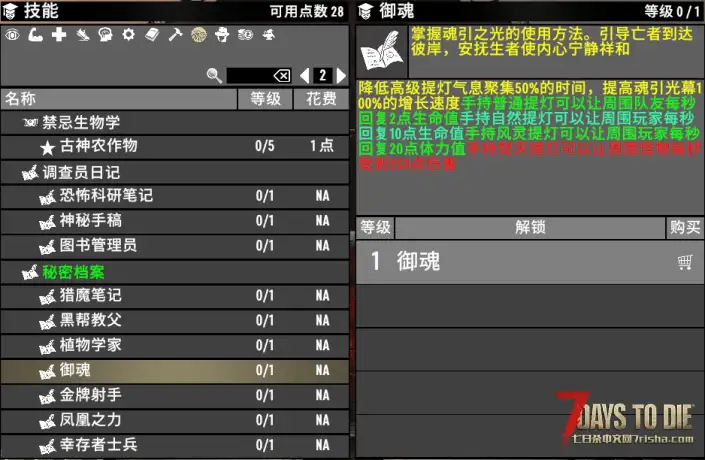Screen dimensions: 705x460
Task: Select the 金牌射手 book row
Action: (x=175, y=395)
